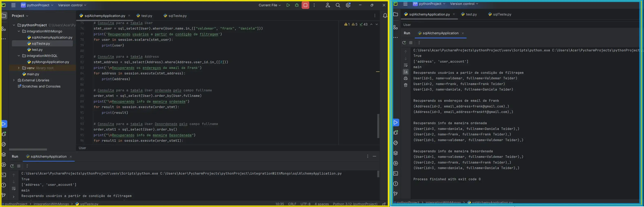Open Search Everywhere magnifier in left window
This screenshot has height=207, width=644.
point(338,5)
